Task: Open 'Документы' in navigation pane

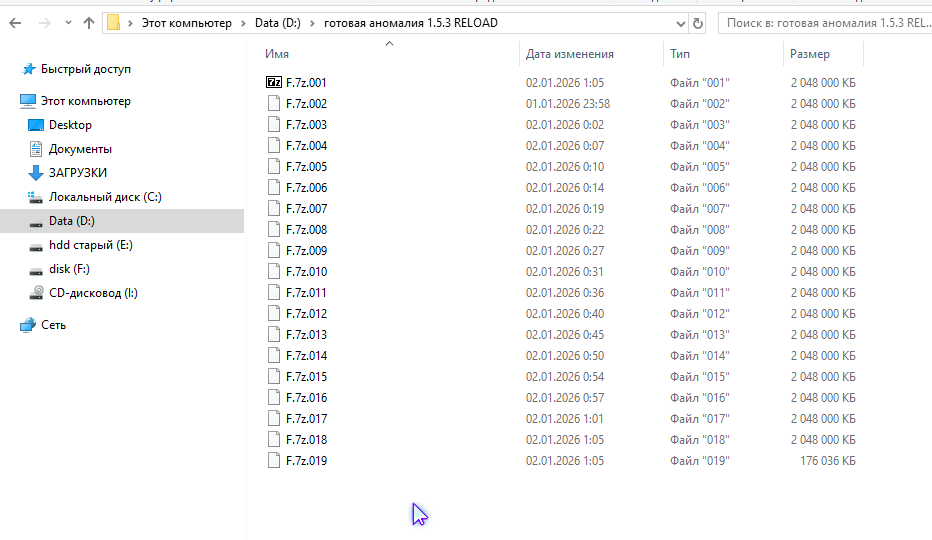Action: click(80, 149)
